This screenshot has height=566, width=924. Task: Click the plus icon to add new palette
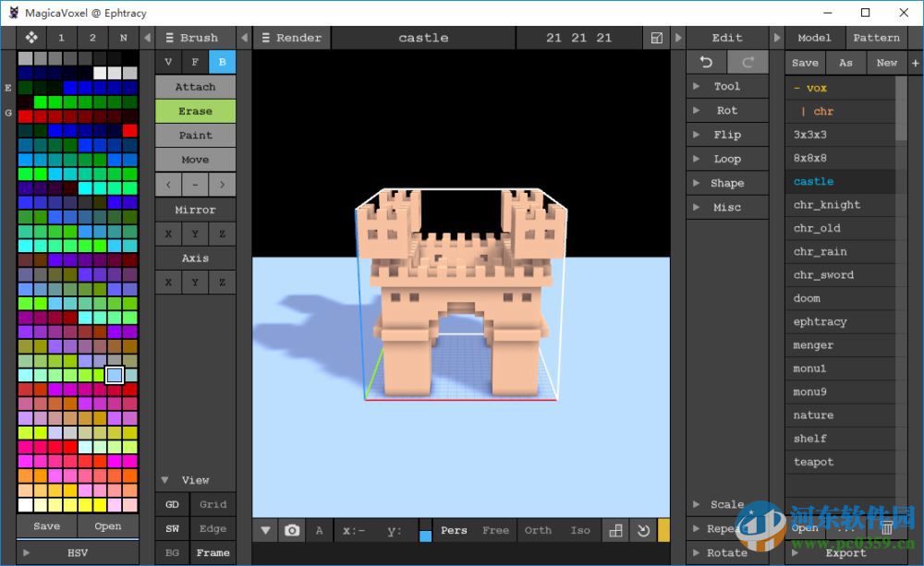914,63
